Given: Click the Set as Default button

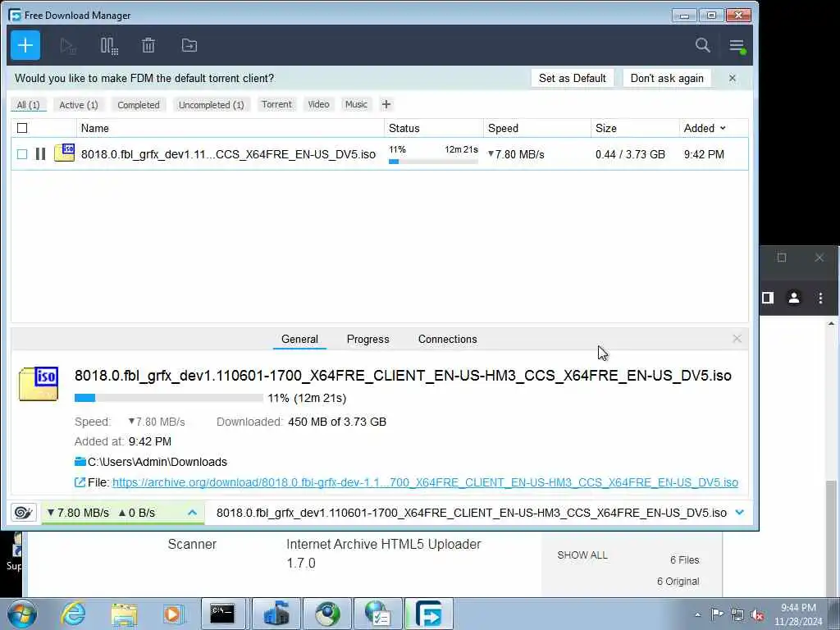Looking at the screenshot, I should coord(572,78).
